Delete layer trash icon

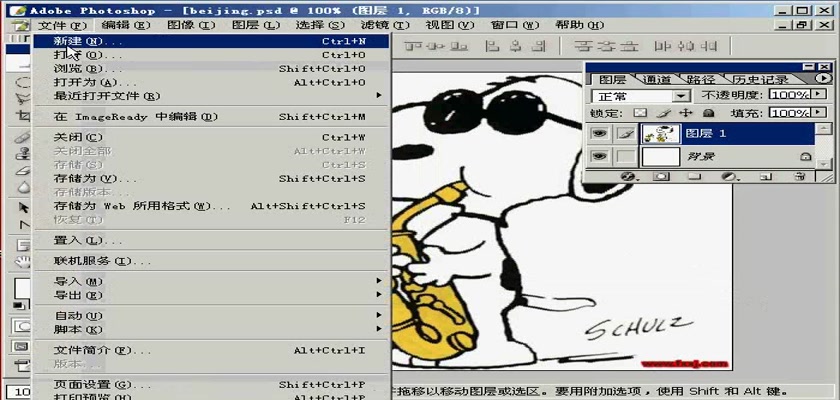coord(799,176)
